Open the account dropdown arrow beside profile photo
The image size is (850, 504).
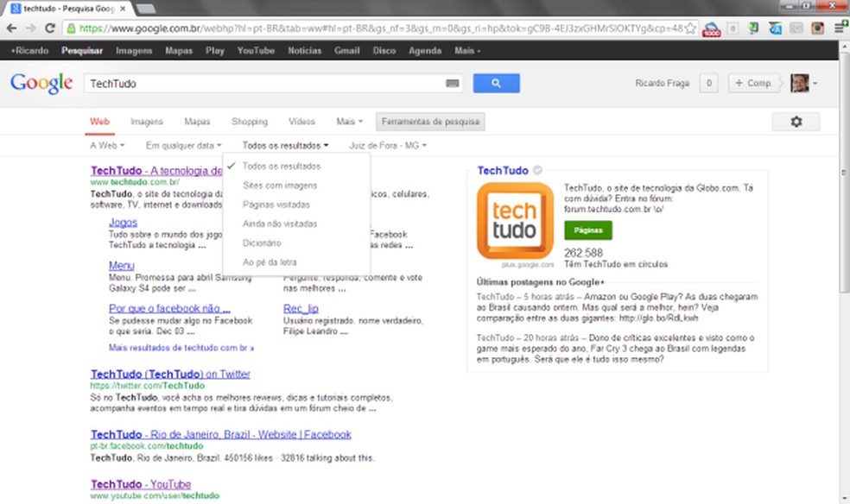[x=815, y=84]
